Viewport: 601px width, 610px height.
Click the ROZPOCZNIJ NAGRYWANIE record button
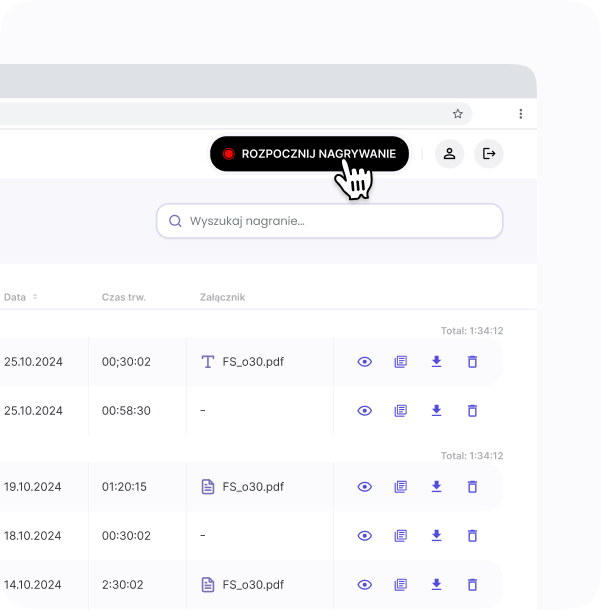click(x=309, y=154)
